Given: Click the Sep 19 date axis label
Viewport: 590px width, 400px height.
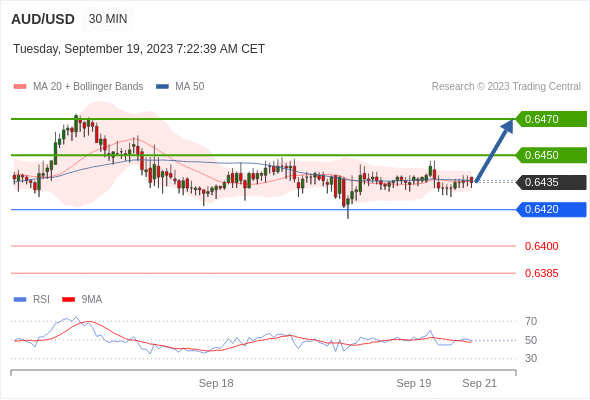Looking at the screenshot, I should click(414, 383).
